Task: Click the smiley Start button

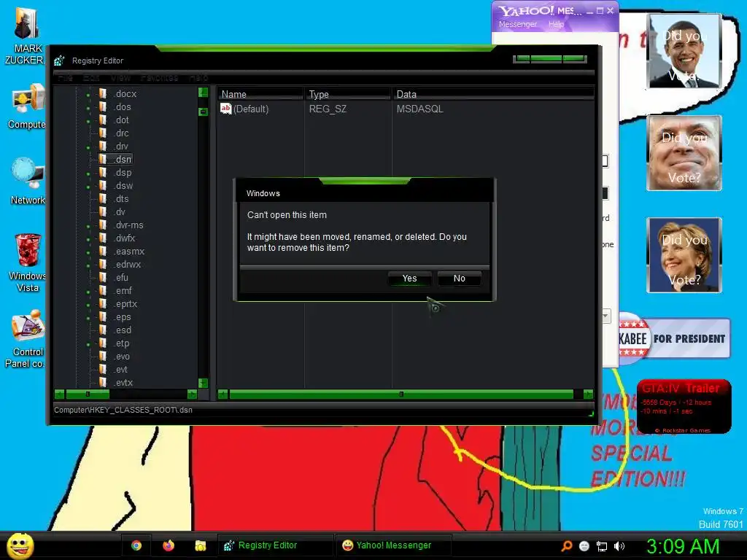Action: pyautogui.click(x=20, y=545)
